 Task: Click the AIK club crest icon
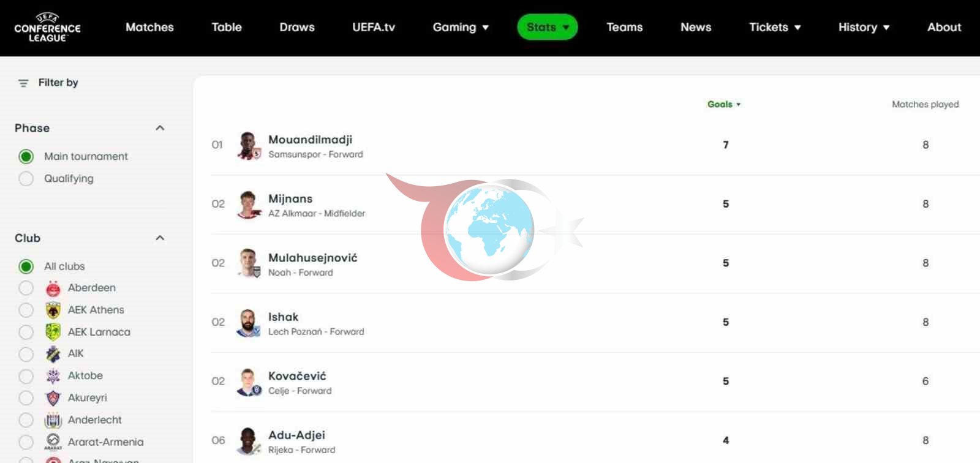(x=53, y=354)
